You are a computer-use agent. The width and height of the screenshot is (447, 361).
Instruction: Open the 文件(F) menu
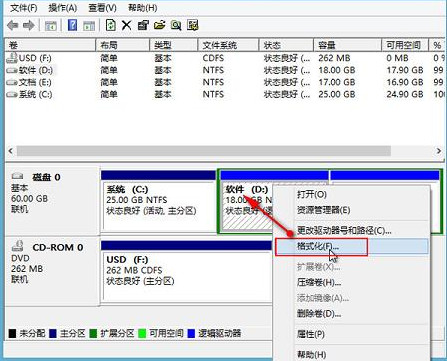23,8
